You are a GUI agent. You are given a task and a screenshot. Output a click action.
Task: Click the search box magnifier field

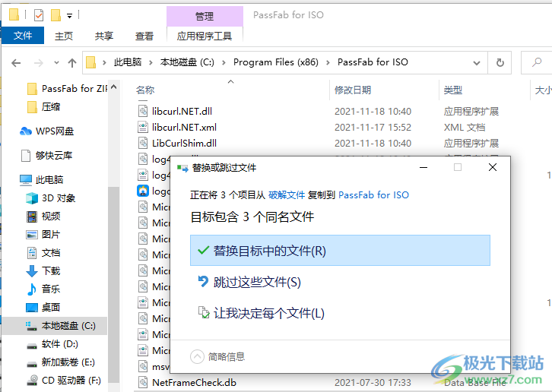point(537,62)
